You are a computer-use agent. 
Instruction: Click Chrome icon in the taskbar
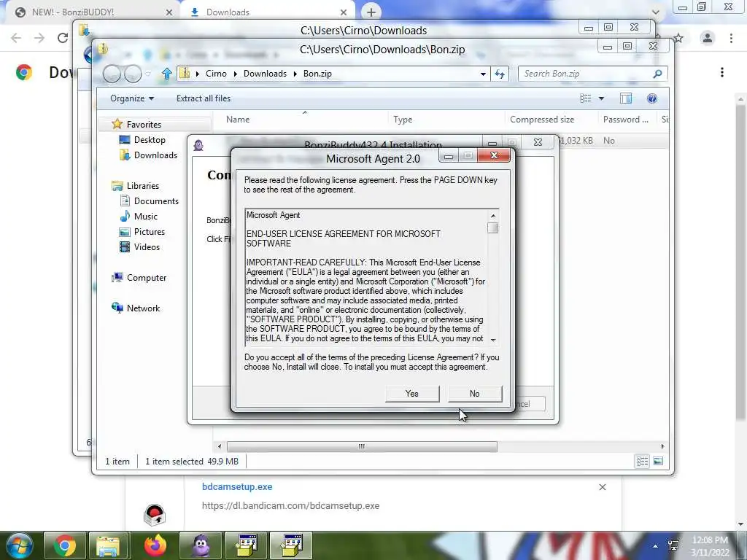pyautogui.click(x=64, y=545)
